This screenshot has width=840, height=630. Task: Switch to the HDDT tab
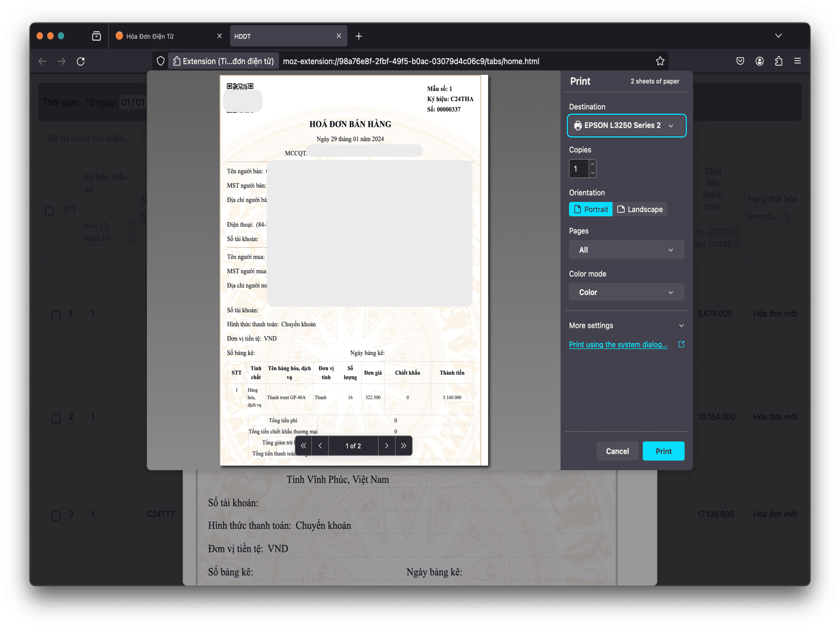click(x=289, y=36)
